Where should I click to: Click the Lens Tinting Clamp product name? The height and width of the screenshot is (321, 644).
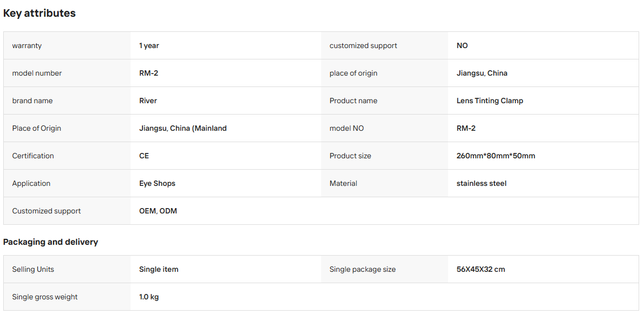point(490,101)
